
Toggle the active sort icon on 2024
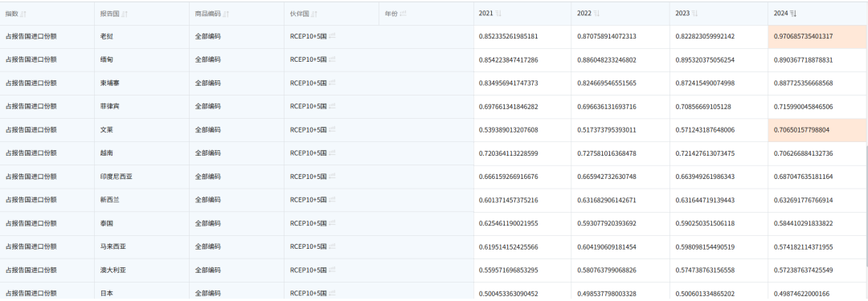(x=793, y=14)
